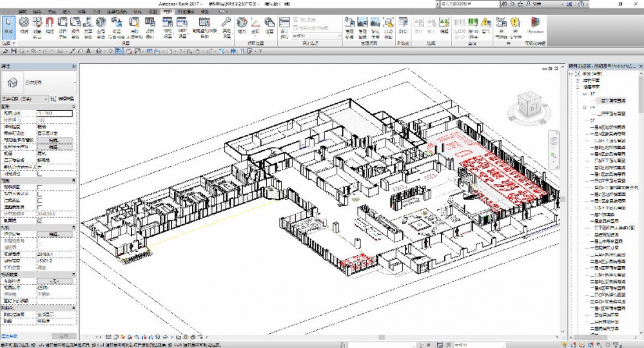
Task: Toggle the Crop View checkbox in Properties
Action: pyautogui.click(x=40, y=187)
